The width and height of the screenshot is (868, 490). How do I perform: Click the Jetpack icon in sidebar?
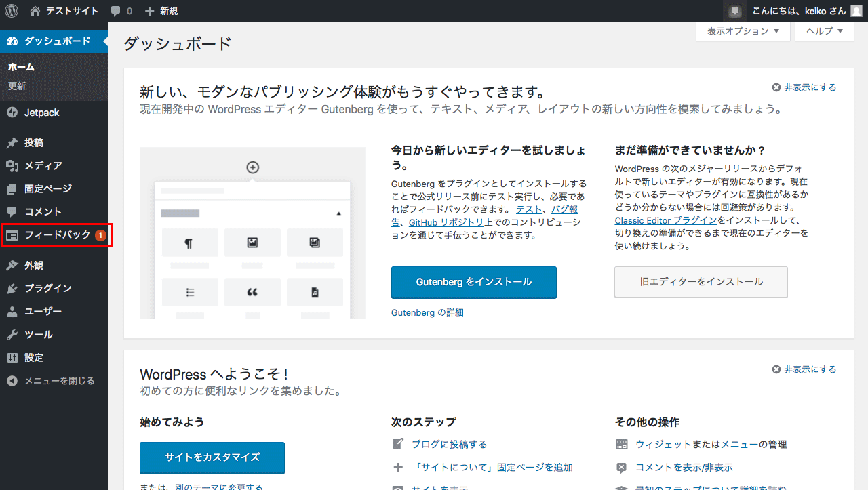coord(12,113)
